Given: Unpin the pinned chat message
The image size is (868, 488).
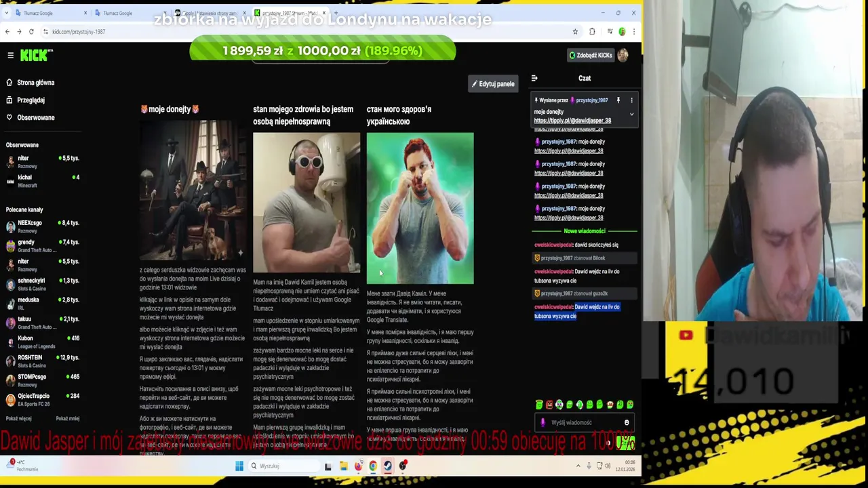Looking at the screenshot, I should pos(618,100).
